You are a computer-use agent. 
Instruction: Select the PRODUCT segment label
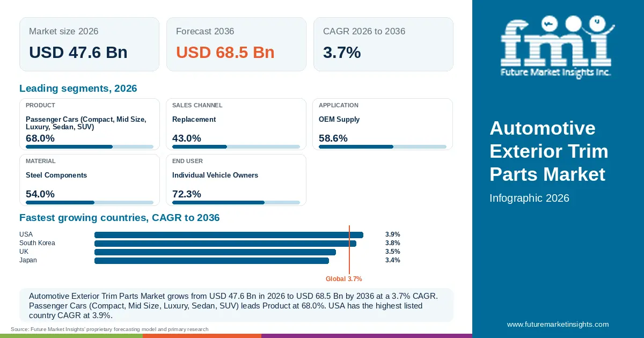click(40, 105)
